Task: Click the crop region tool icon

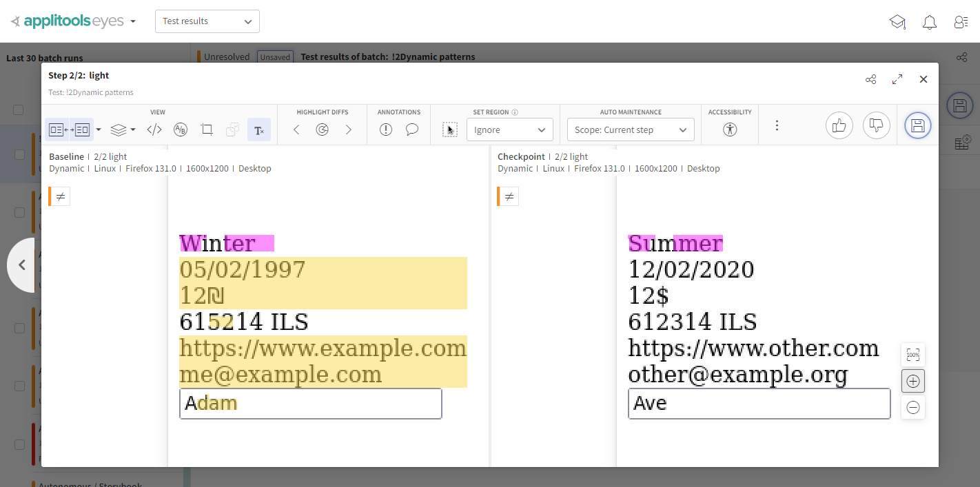Action: (207, 129)
